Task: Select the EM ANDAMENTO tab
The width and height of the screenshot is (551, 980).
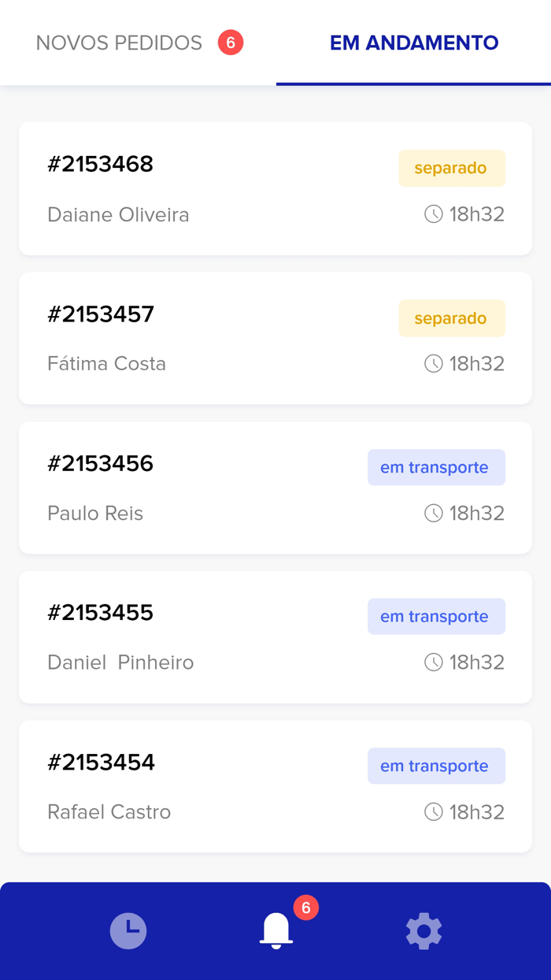Action: [x=414, y=43]
